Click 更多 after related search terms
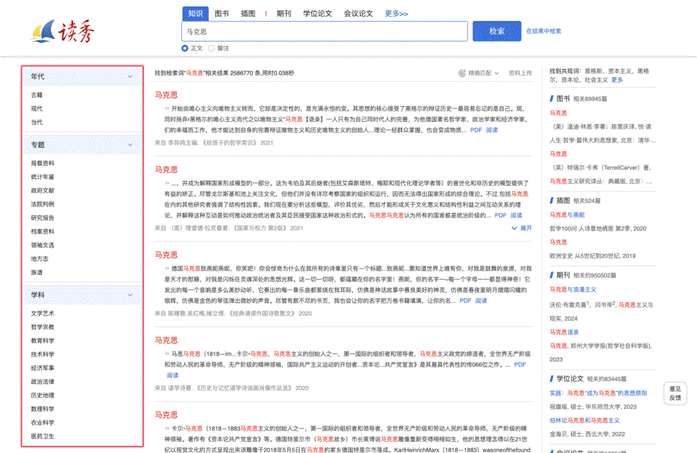Screen dimensions: 697x453 pos(617,80)
